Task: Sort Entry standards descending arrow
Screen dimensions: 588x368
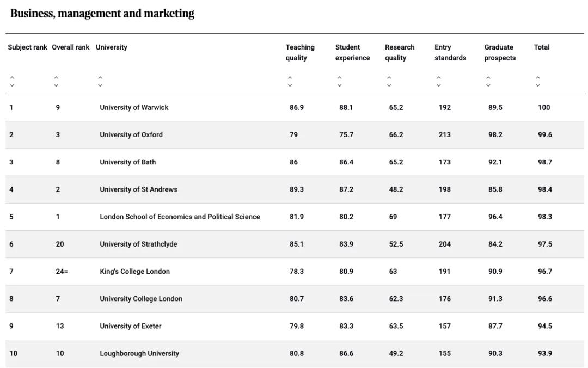Action: 438,85
